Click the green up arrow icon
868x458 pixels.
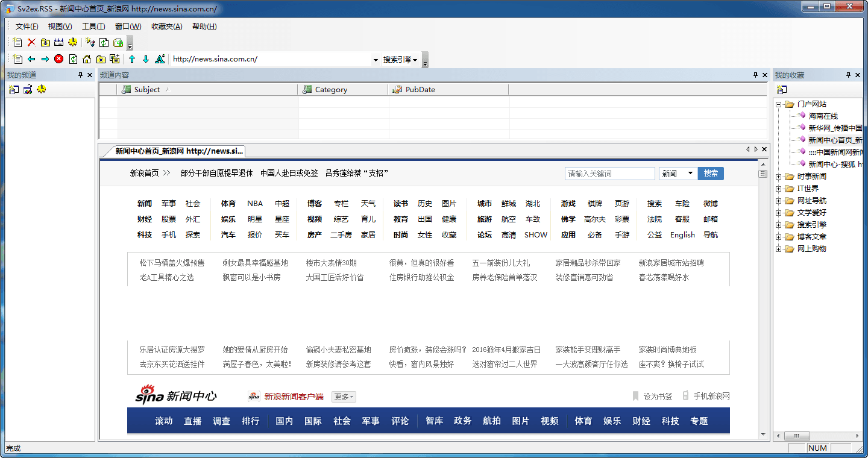point(132,59)
